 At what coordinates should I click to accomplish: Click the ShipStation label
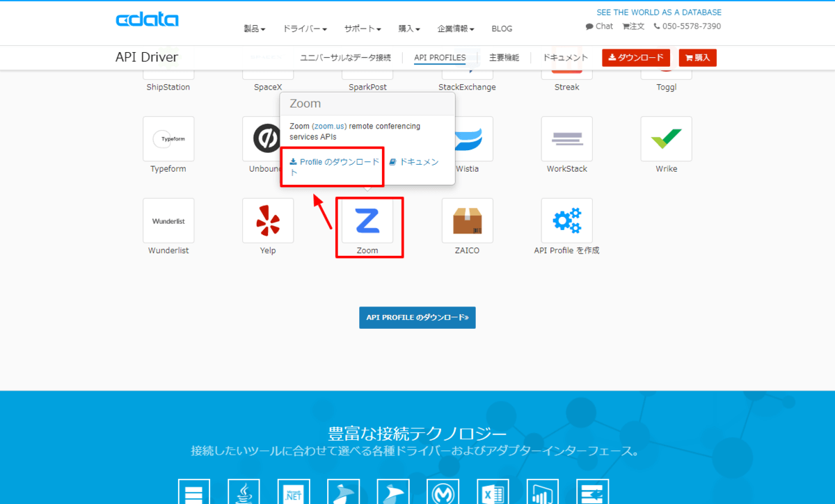168,88
